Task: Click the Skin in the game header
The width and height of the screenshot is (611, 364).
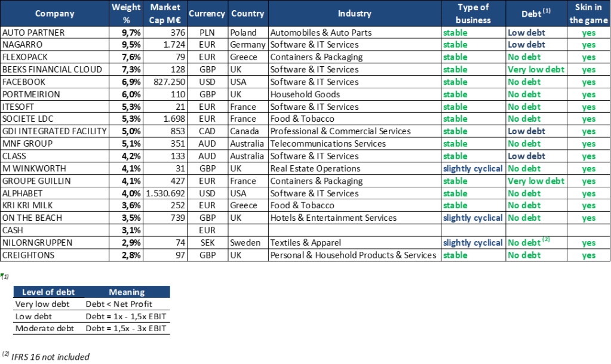Action: (588, 14)
